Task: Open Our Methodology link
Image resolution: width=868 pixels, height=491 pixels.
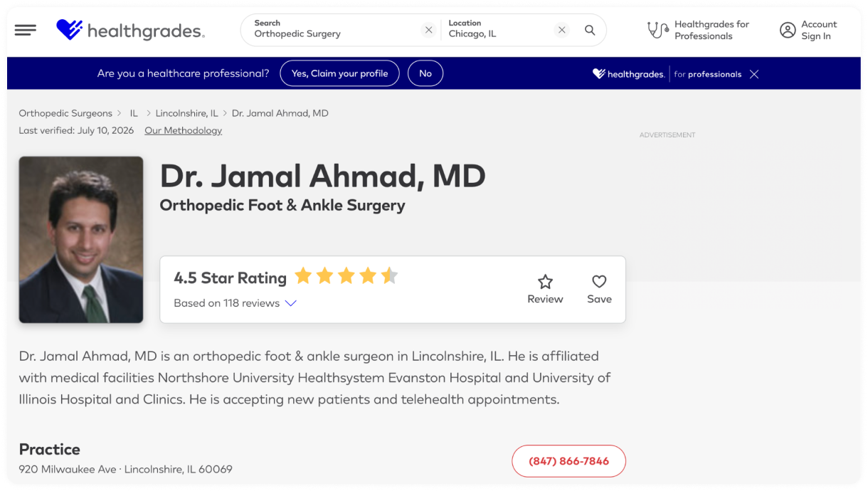Action: (183, 130)
